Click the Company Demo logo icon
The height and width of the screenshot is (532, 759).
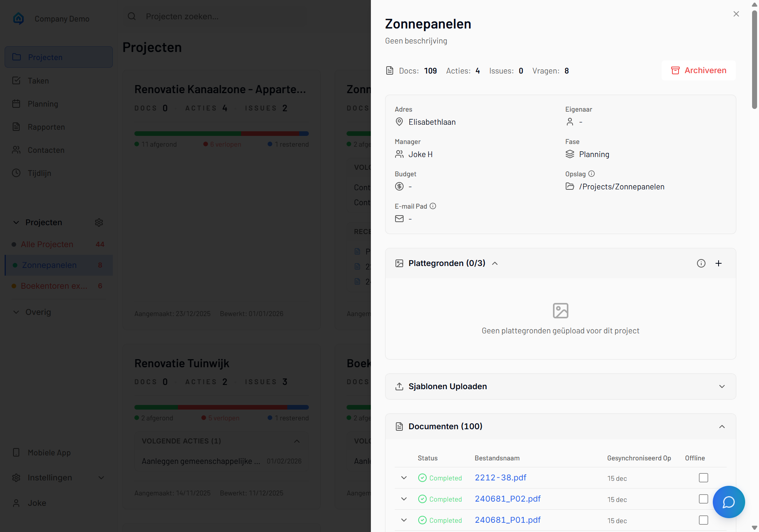tap(18, 18)
